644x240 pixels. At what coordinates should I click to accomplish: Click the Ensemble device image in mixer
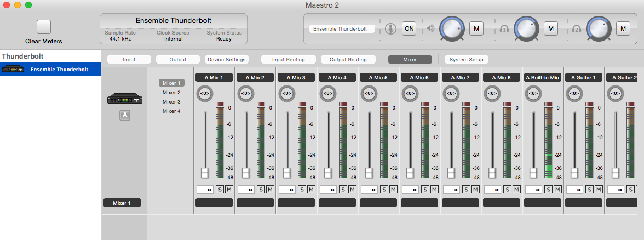[124, 99]
